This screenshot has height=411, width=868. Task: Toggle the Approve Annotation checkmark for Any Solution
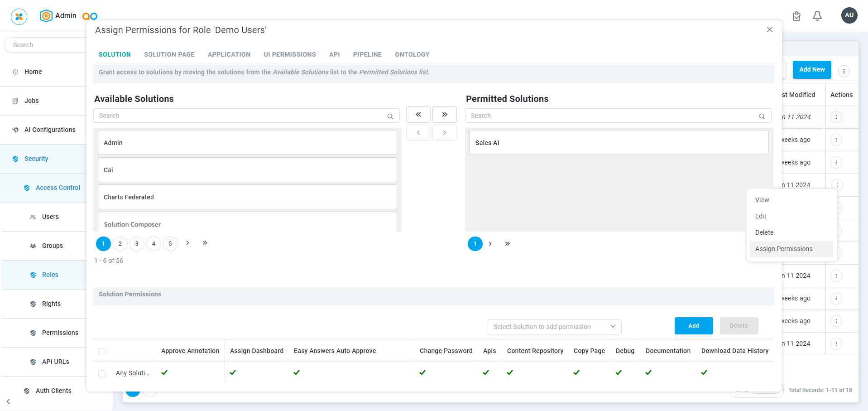pos(164,372)
